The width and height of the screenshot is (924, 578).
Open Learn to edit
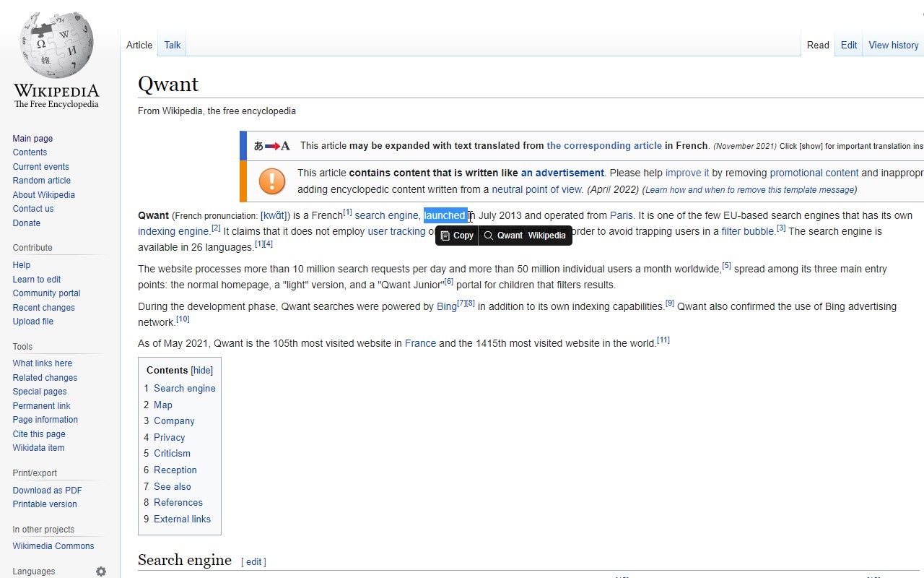pos(37,280)
